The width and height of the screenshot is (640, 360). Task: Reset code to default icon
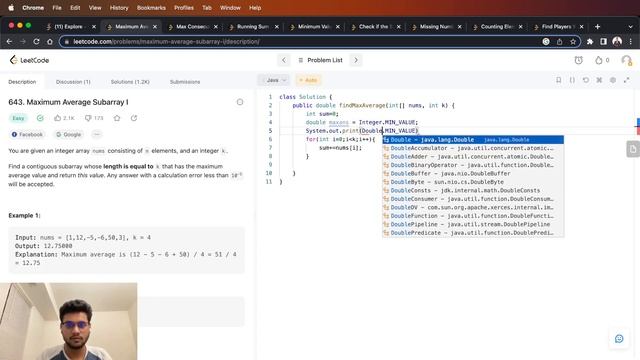pos(586,80)
